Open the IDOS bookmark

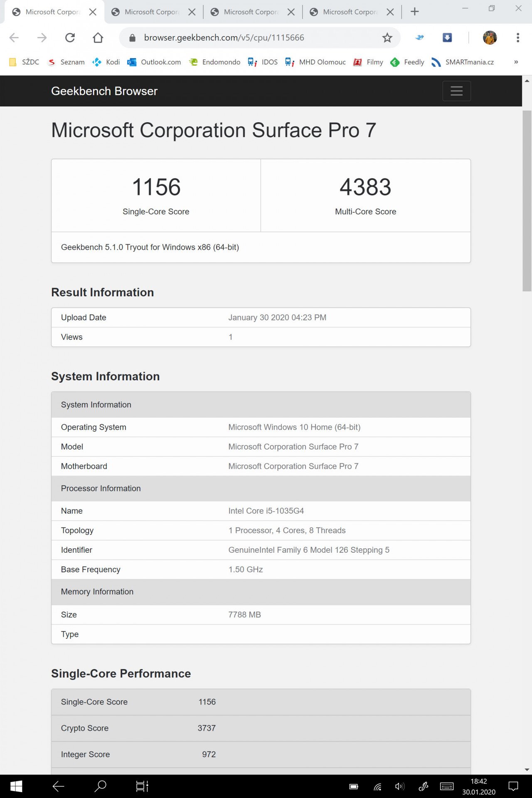263,62
